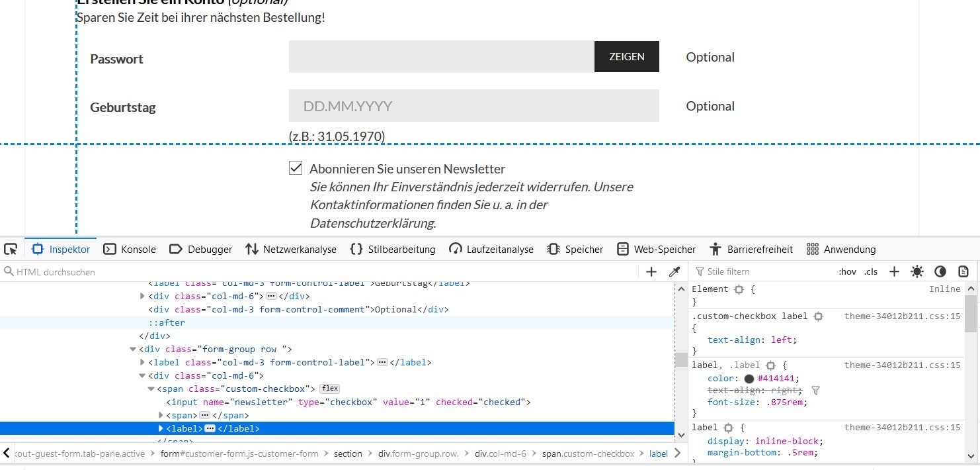The image size is (980, 470).
Task: Toggle the :hov pseudo-class panel
Action: pos(847,271)
